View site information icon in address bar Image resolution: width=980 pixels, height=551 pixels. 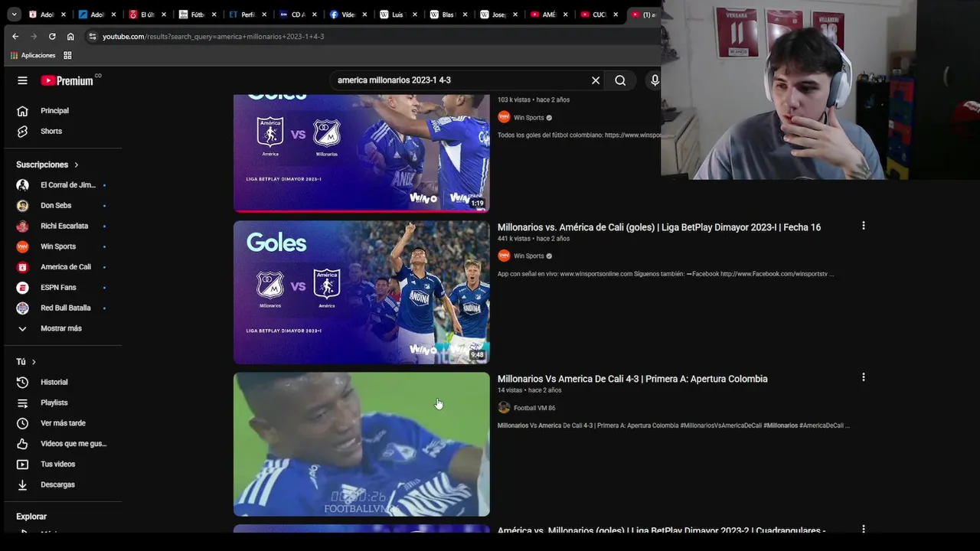(93, 36)
